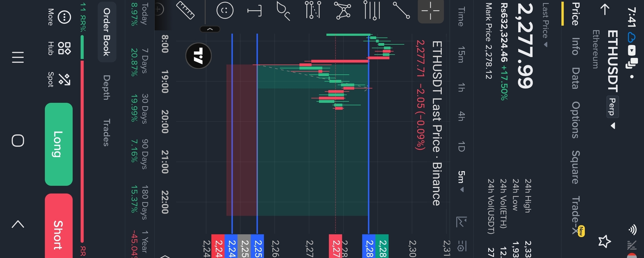Tap the +17.50% change value
Image resolution: width=644 pixels, height=258 pixels.
pos(504,83)
